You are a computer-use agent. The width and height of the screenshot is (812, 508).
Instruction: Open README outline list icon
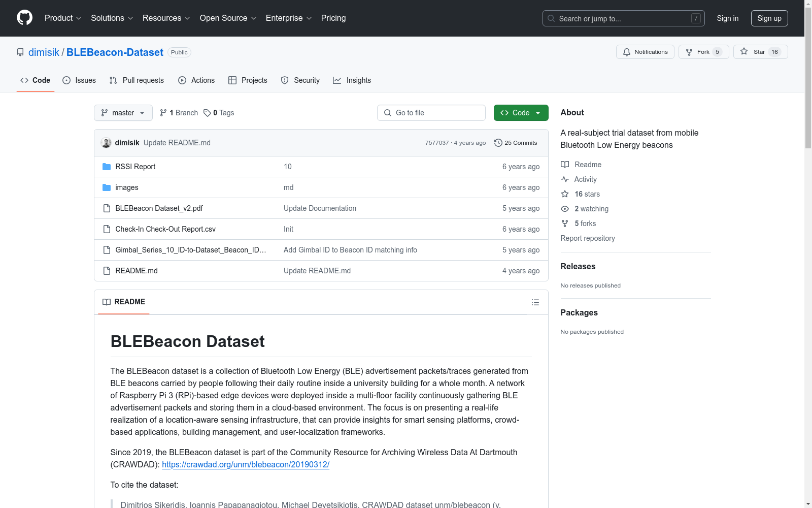(x=535, y=302)
